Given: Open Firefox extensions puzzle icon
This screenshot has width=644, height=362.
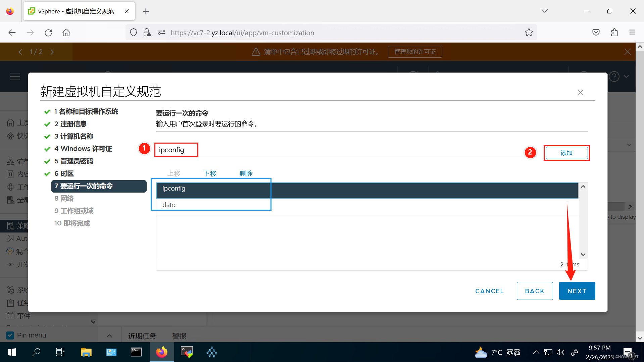Looking at the screenshot, I should coord(614,33).
